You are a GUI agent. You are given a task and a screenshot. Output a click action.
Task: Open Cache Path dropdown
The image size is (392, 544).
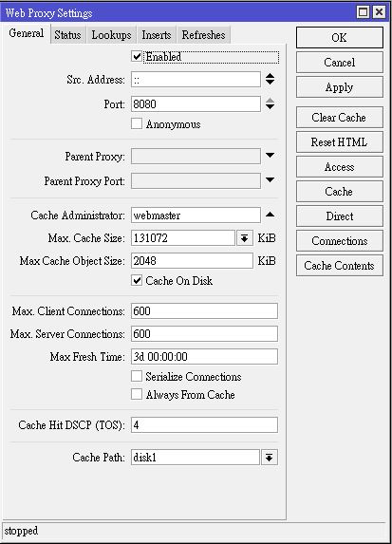point(269,458)
